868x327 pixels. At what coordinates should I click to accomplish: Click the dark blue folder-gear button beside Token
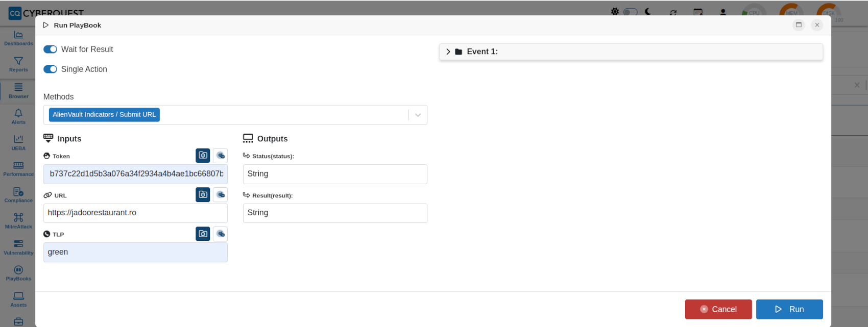pyautogui.click(x=203, y=156)
